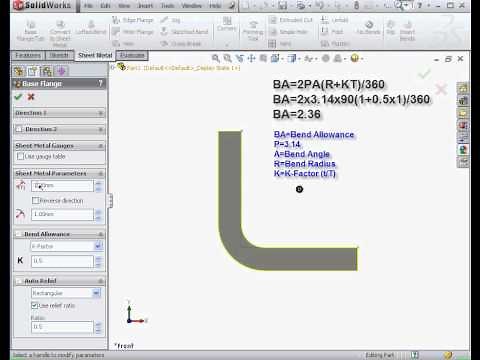Open the Corners tool dropdown
The width and height of the screenshot is (480, 360).
[227, 45]
